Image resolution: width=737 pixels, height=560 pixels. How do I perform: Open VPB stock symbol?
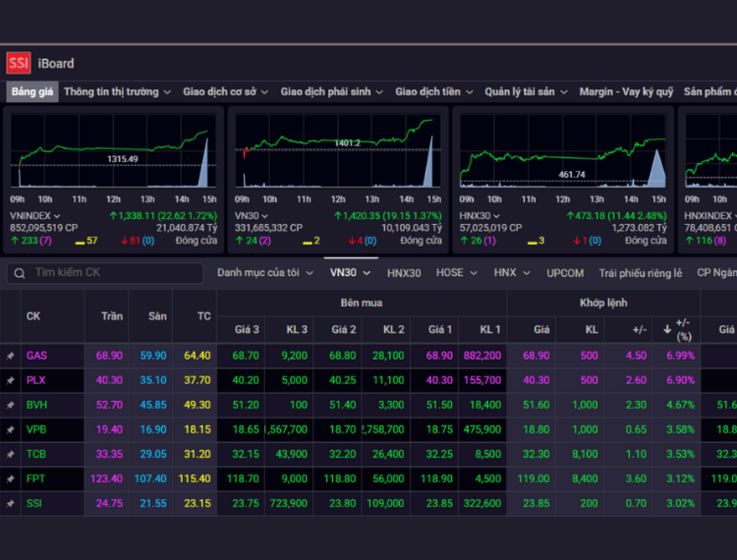coord(36,429)
